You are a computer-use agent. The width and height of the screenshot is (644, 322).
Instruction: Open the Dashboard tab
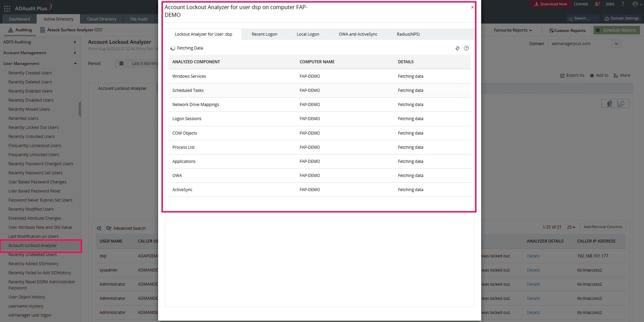click(20, 19)
